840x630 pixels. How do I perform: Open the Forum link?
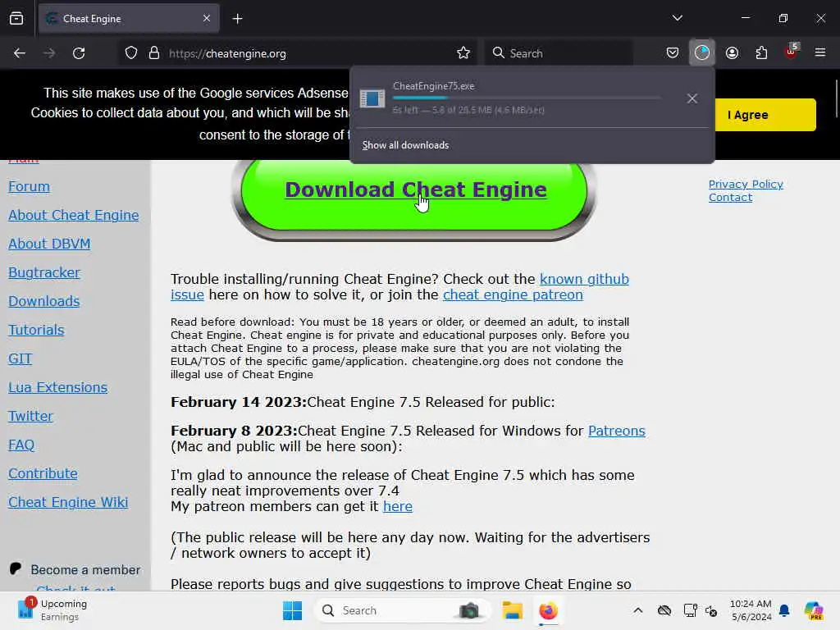[x=29, y=186]
